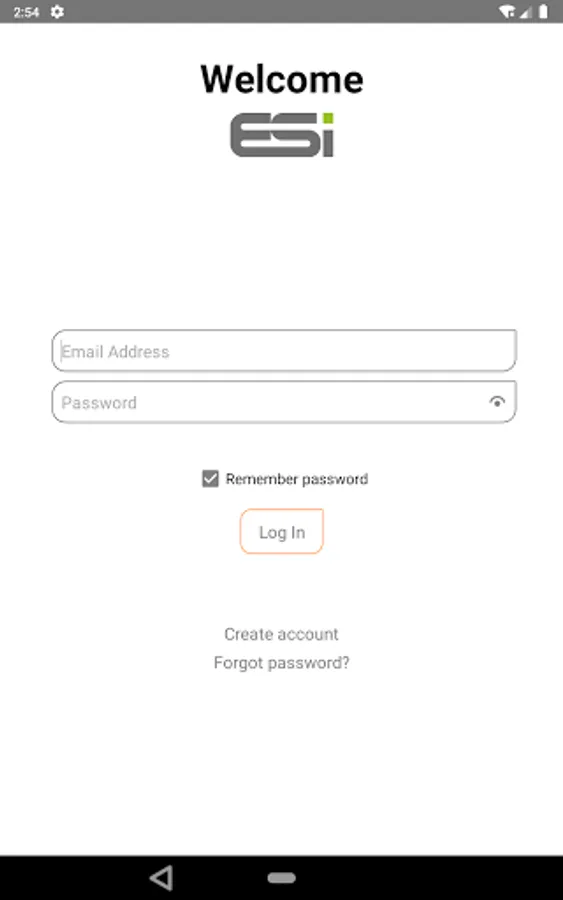Screen dimensions: 563x900
Task: Tap the 2:54 clock in status bar
Action: pos(26,12)
